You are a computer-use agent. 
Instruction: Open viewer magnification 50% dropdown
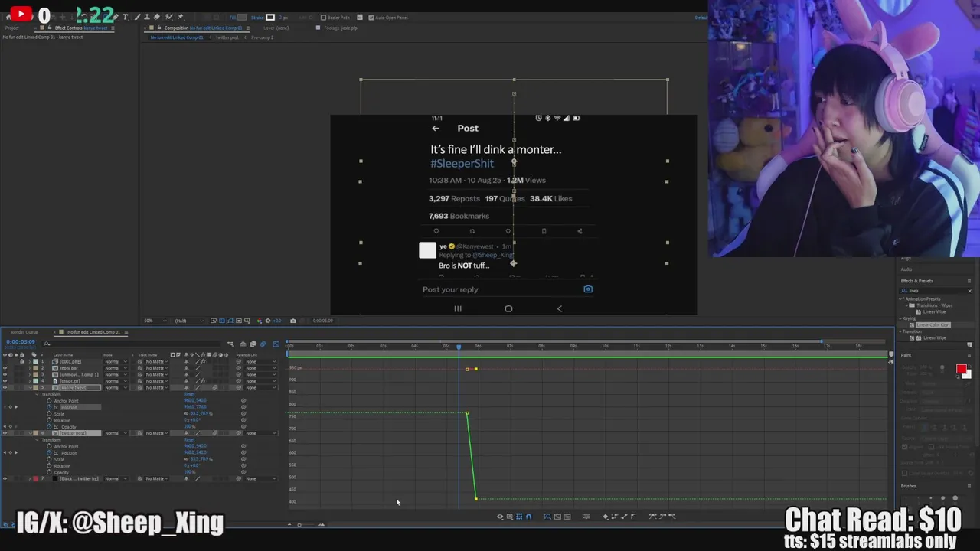[x=155, y=321]
